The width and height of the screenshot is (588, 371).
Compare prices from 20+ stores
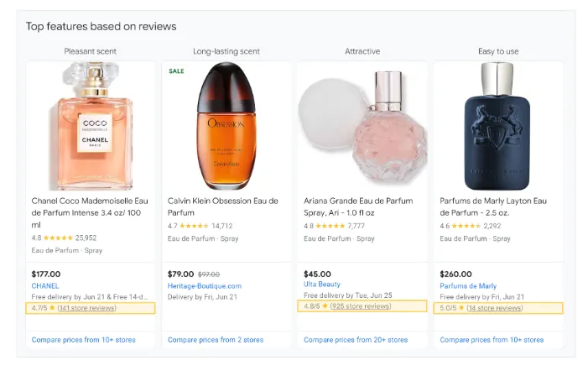point(356,340)
